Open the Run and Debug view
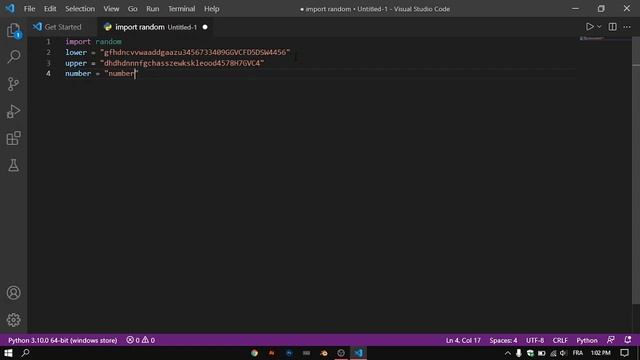The width and height of the screenshot is (640, 360). pos(13,111)
